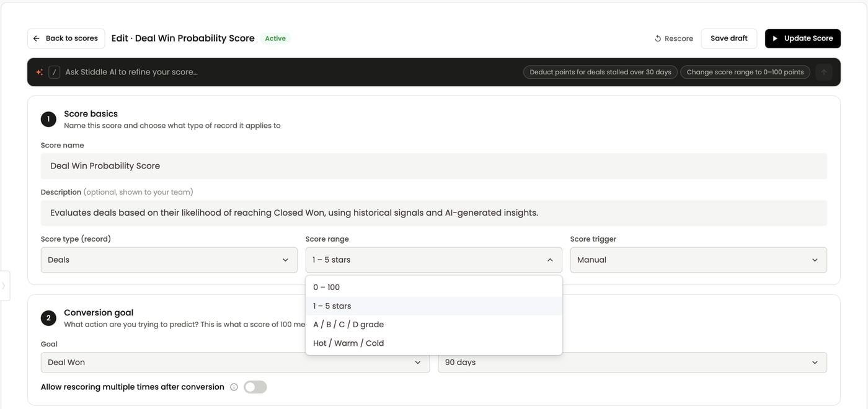The width and height of the screenshot is (868, 409).
Task: Click the Stiddle AI sparkle icon
Action: click(x=40, y=72)
